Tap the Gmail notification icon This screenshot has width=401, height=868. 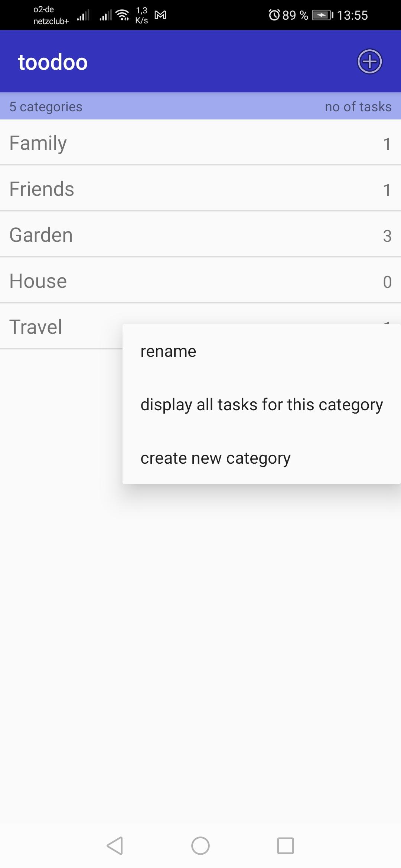[160, 15]
